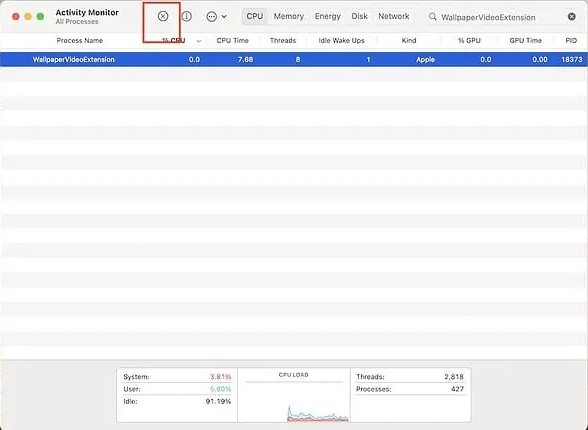588x430 pixels.
Task: Toggle sort direction arrow on % CPU column
Action: point(199,41)
